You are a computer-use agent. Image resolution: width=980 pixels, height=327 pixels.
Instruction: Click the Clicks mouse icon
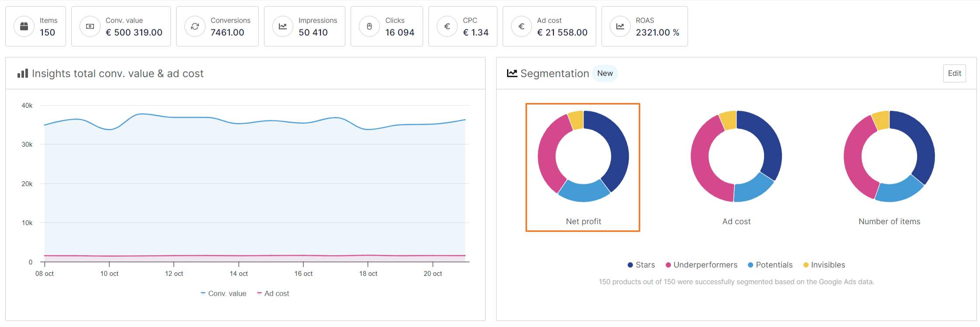point(369,26)
